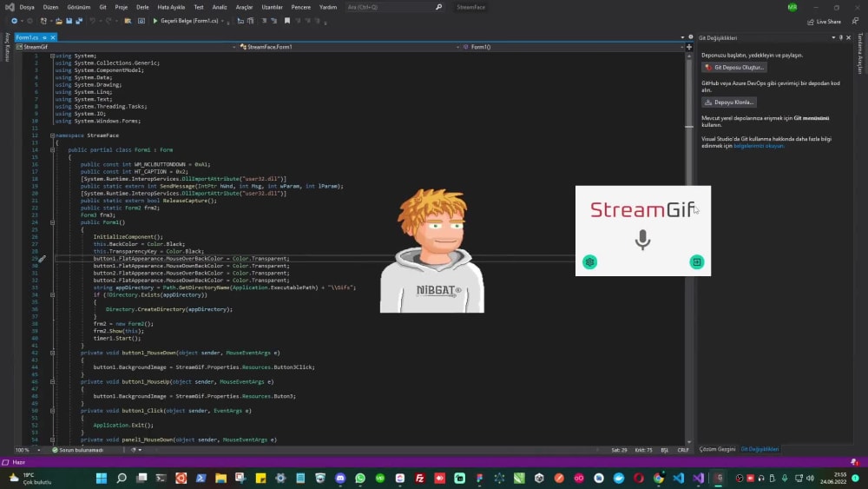Click the bookmark toggle toolbar icon
The width and height of the screenshot is (868, 489).
[286, 21]
